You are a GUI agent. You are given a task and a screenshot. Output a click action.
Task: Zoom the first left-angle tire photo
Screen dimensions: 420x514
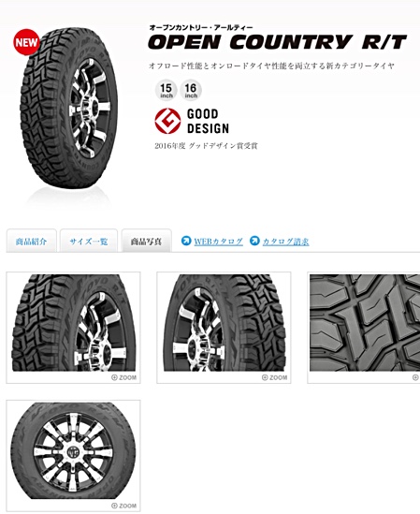pos(123,377)
